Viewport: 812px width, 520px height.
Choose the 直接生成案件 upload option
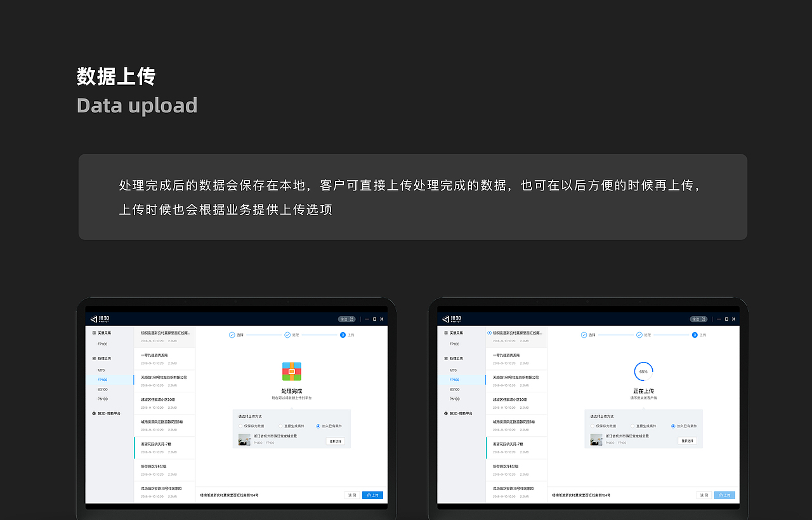coord(280,426)
